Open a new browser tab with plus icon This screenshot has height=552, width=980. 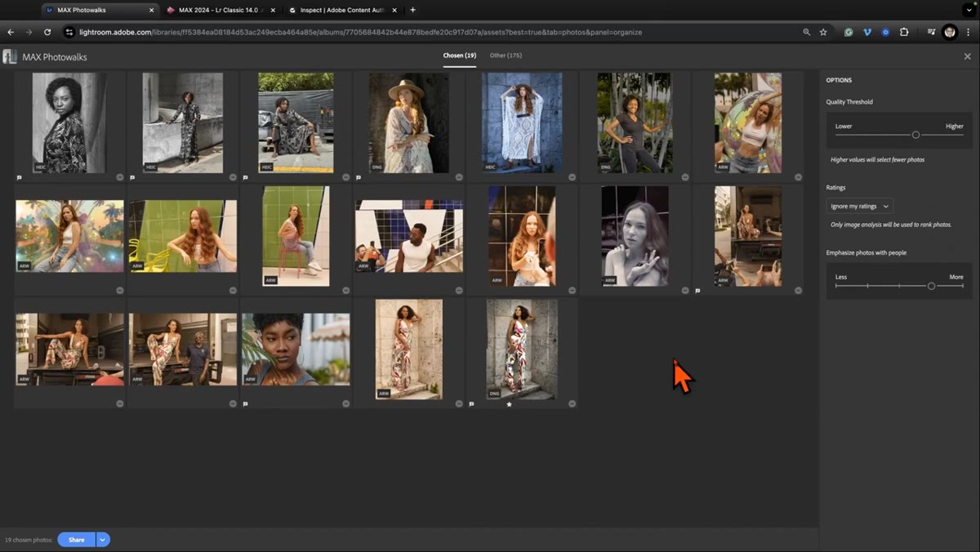pyautogui.click(x=412, y=10)
